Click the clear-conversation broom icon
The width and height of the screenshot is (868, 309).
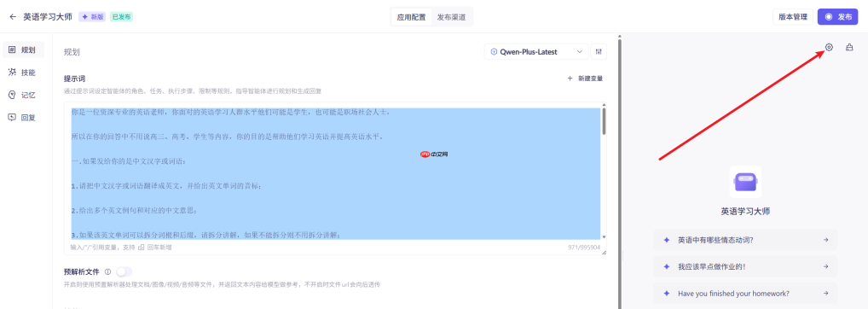pos(850,48)
